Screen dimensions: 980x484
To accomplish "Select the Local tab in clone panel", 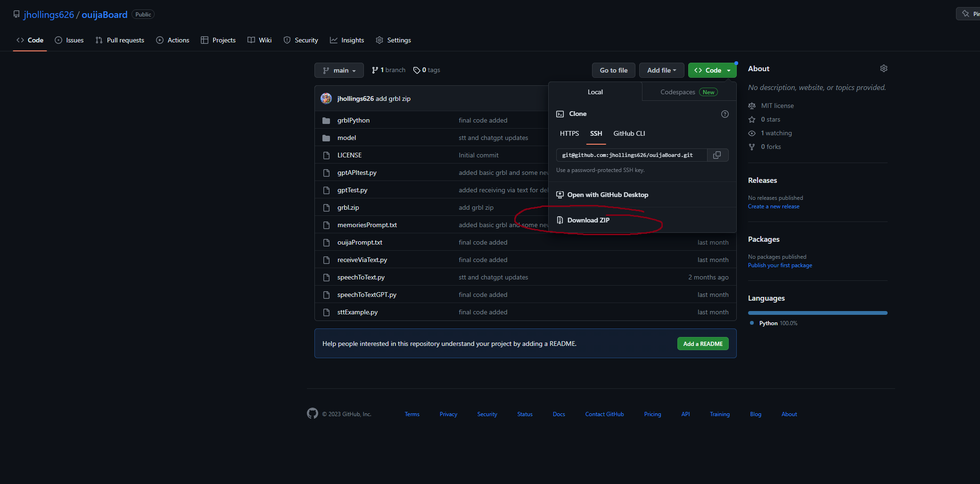I will point(595,92).
